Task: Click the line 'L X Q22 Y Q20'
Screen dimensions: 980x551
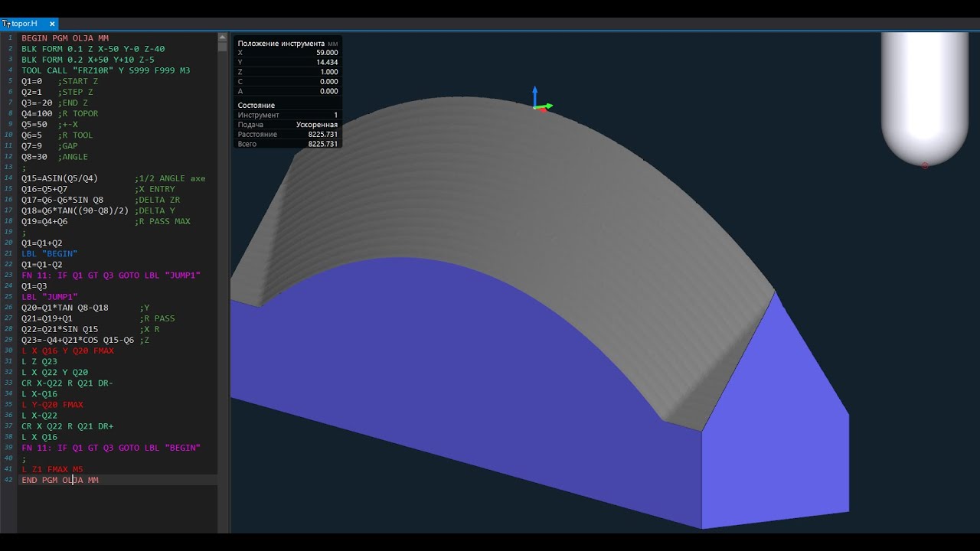Action: click(54, 372)
